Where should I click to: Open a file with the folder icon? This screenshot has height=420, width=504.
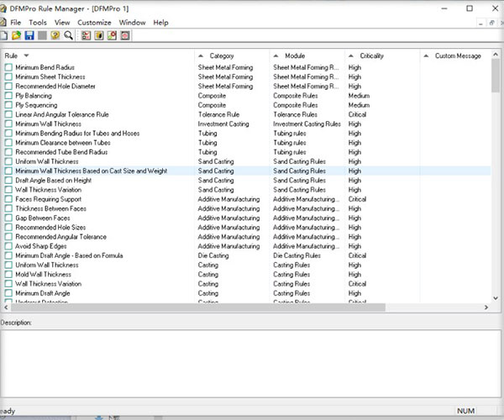click(17, 35)
